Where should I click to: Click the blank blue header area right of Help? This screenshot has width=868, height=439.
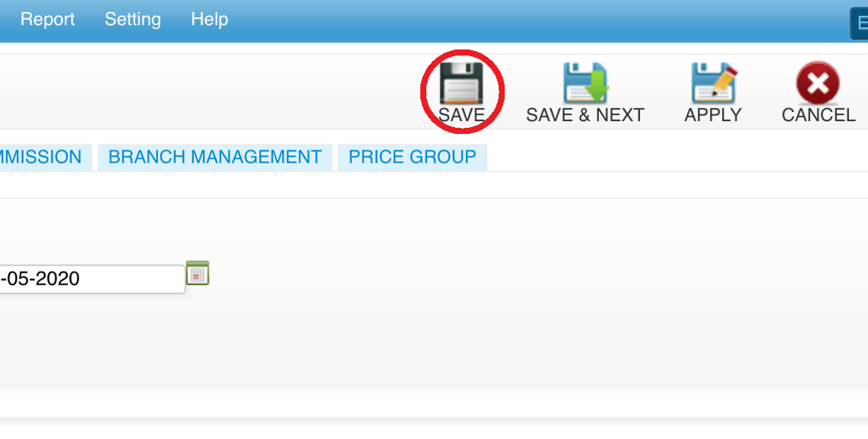[x=537, y=21]
